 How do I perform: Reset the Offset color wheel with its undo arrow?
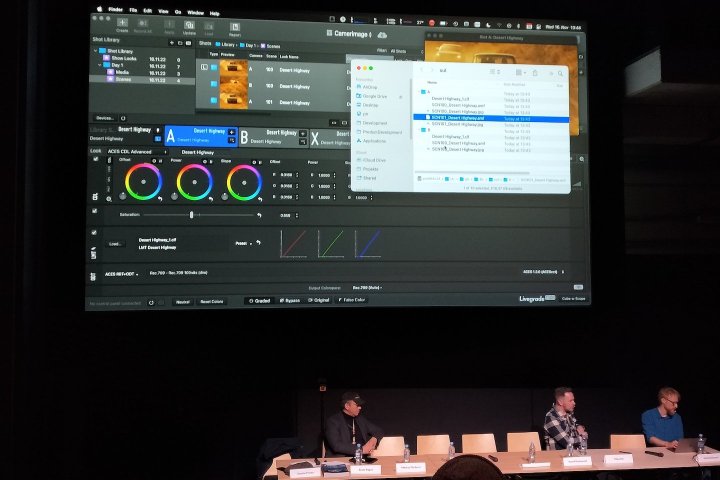pyautogui.click(x=160, y=199)
